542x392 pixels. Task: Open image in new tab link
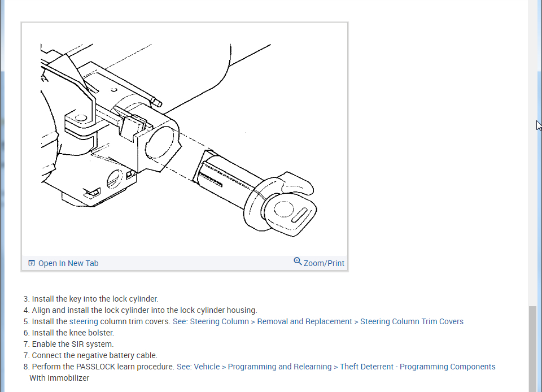(68, 263)
